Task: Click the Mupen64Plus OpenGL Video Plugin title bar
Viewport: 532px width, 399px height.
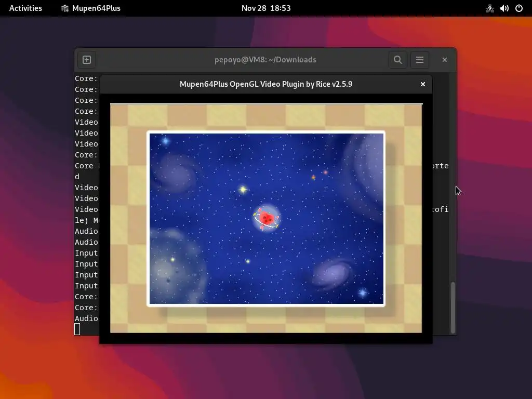Action: tap(266, 84)
